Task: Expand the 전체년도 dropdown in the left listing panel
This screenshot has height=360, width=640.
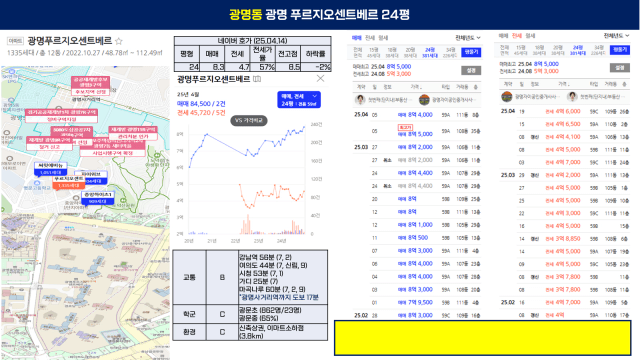Action: pyautogui.click(x=468, y=38)
